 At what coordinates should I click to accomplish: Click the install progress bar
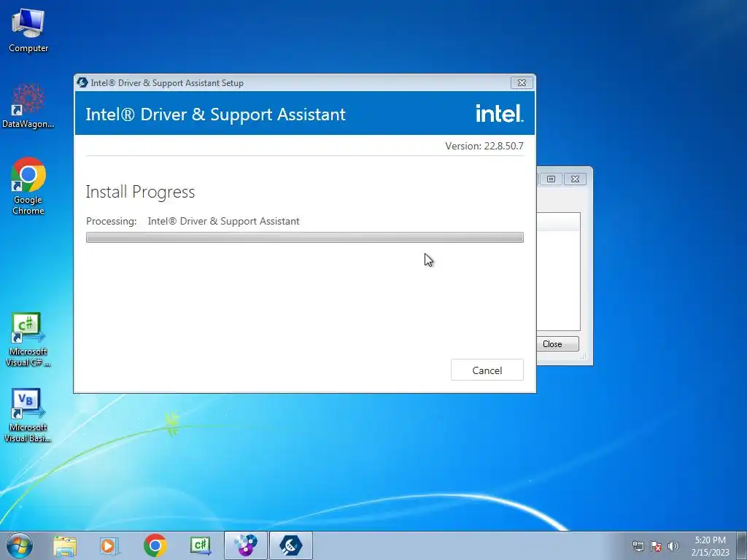[305, 237]
